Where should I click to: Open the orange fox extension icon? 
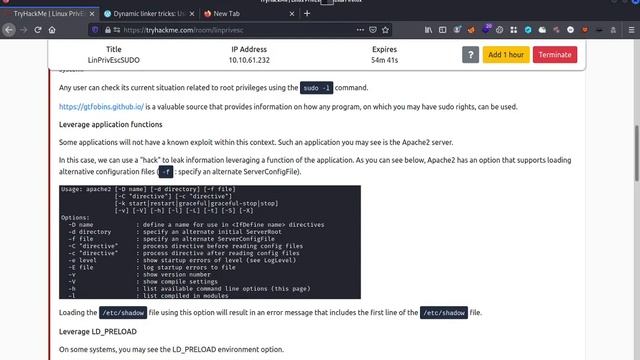pos(471,30)
